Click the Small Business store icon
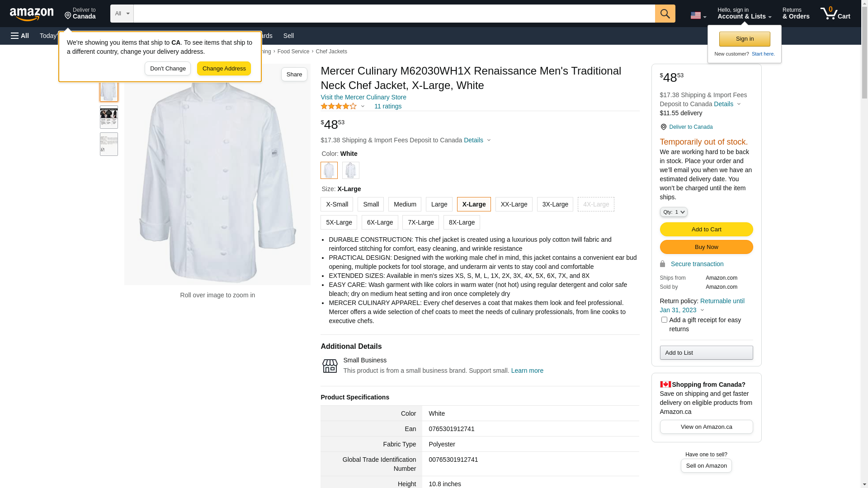The height and width of the screenshot is (488, 868). pos(330,366)
